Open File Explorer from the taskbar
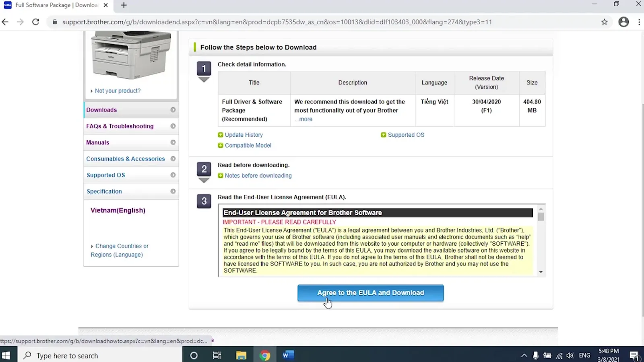The image size is (644, 362). coord(241,356)
